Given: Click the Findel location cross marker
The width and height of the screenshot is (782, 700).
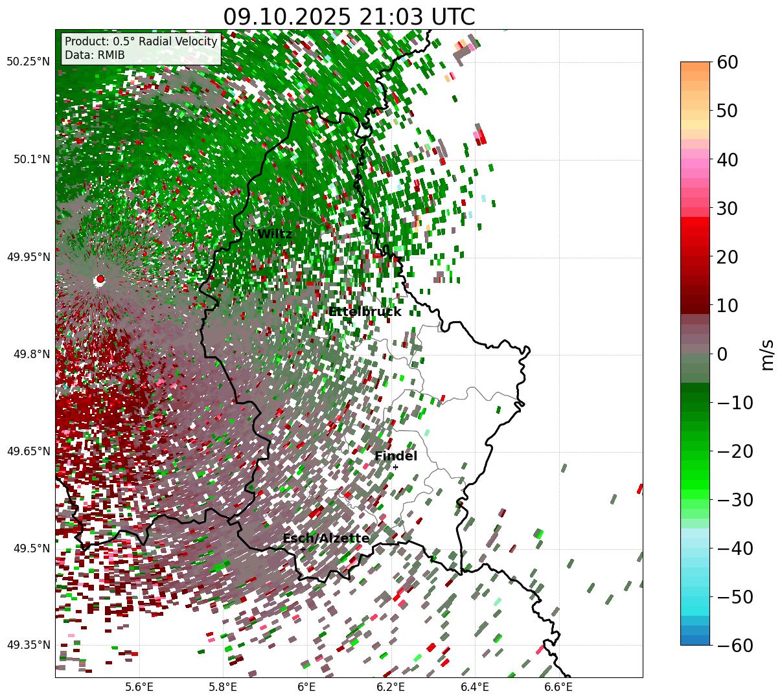Looking at the screenshot, I should point(395,467).
